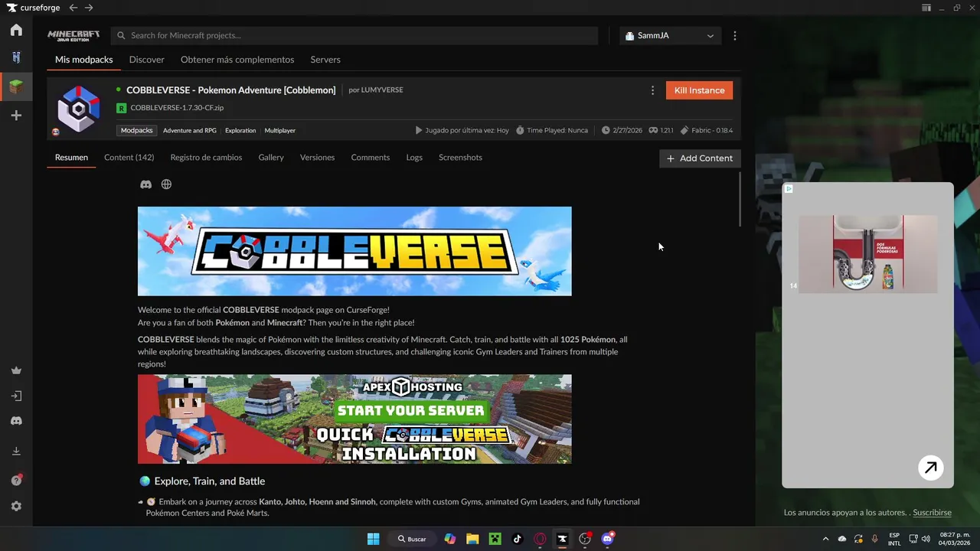Focus the Search for Minecraft projects field
Viewport: 980px width, 551px height.
click(354, 35)
